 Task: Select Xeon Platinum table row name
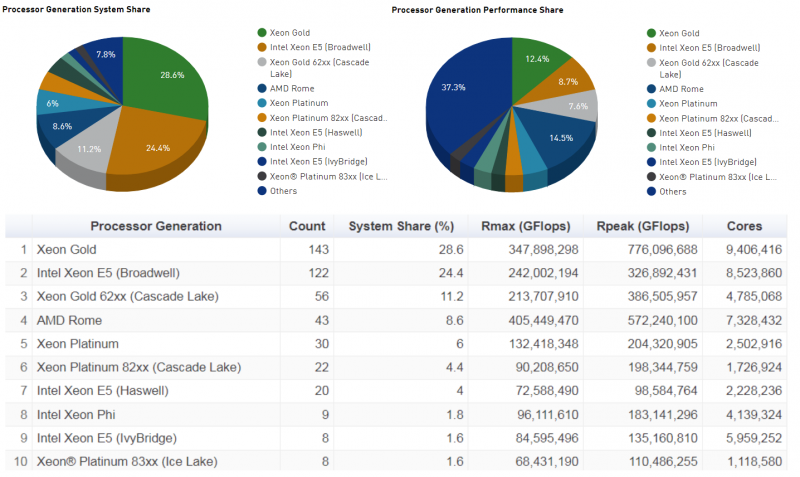tap(78, 344)
